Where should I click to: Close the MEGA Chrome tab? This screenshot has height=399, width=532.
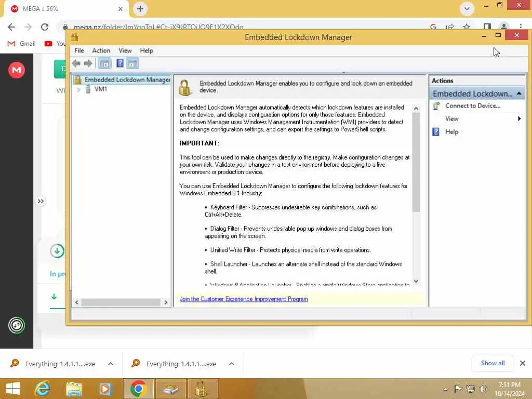click(120, 9)
